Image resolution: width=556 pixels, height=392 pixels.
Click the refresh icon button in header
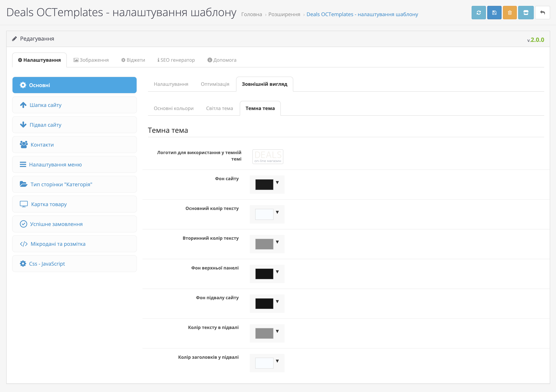pyautogui.click(x=479, y=12)
